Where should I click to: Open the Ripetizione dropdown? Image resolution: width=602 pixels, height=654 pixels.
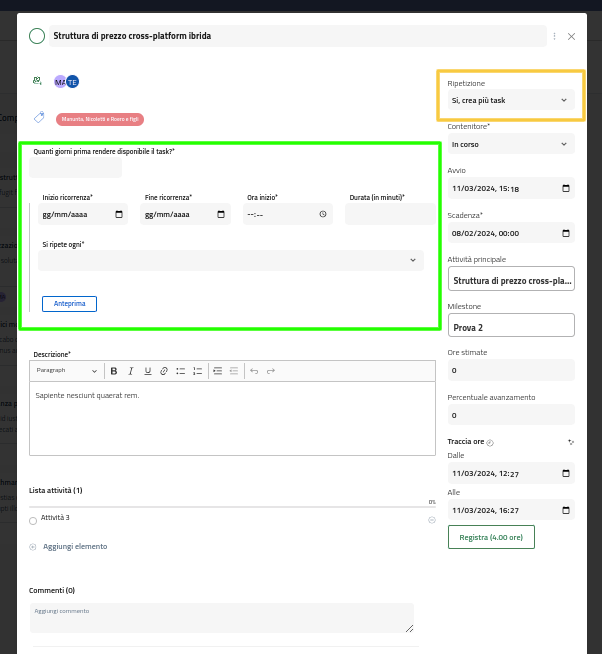point(510,100)
